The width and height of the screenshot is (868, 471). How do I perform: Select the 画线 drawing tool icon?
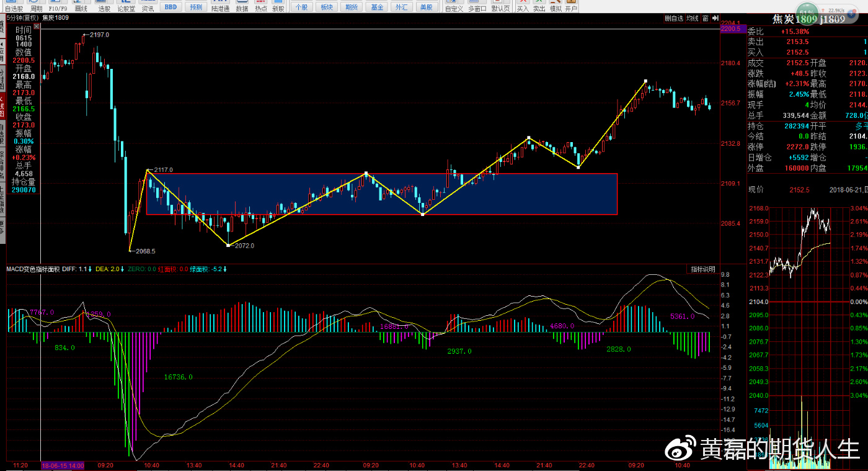81,6
